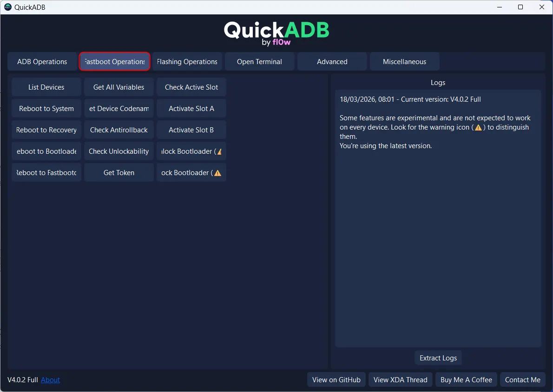
Task: Click Check Antirollback button
Action: [x=119, y=130]
